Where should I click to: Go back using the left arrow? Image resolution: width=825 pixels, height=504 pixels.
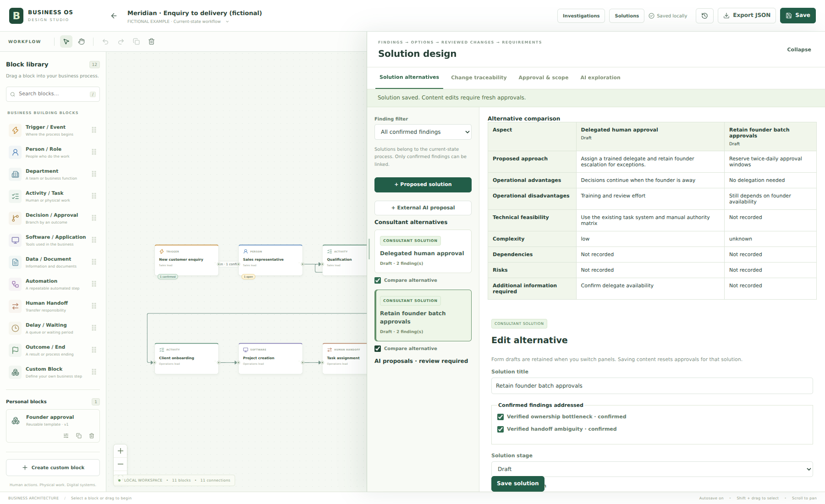(114, 16)
